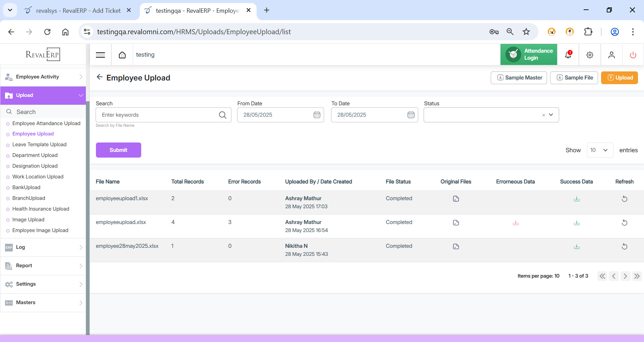Open the notifications bell icon
The image size is (644, 342).
pos(568,55)
